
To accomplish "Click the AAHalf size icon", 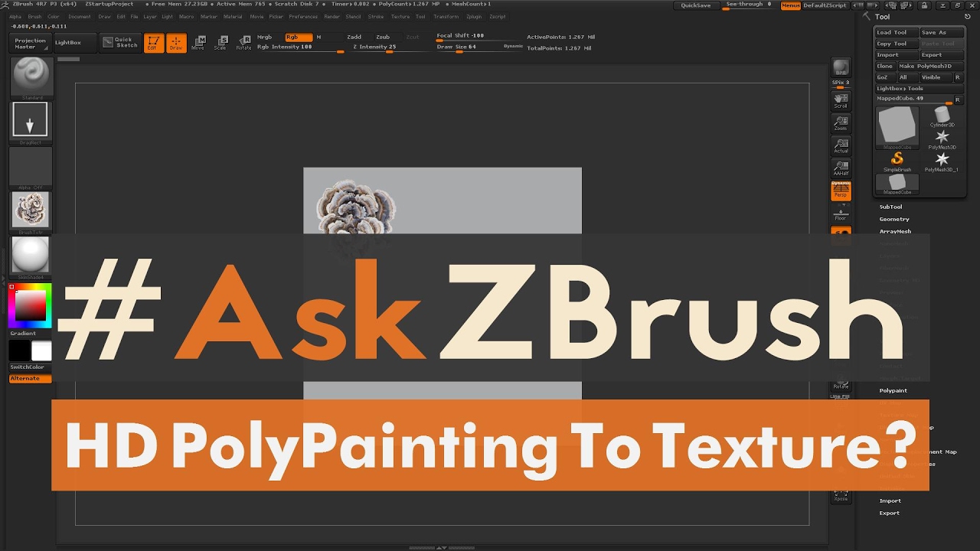I will [841, 168].
